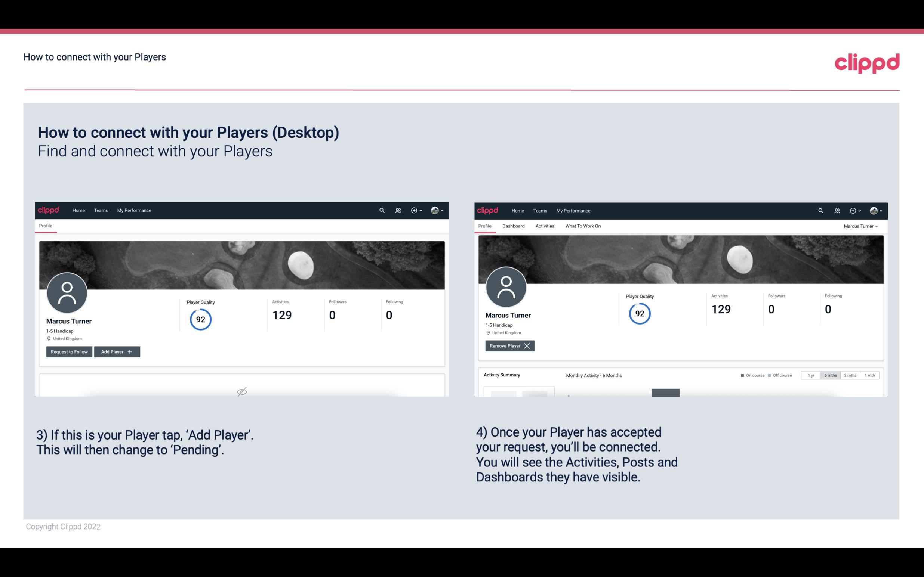Click the 'Request to Follow' button
The image size is (924, 577).
coord(68,351)
